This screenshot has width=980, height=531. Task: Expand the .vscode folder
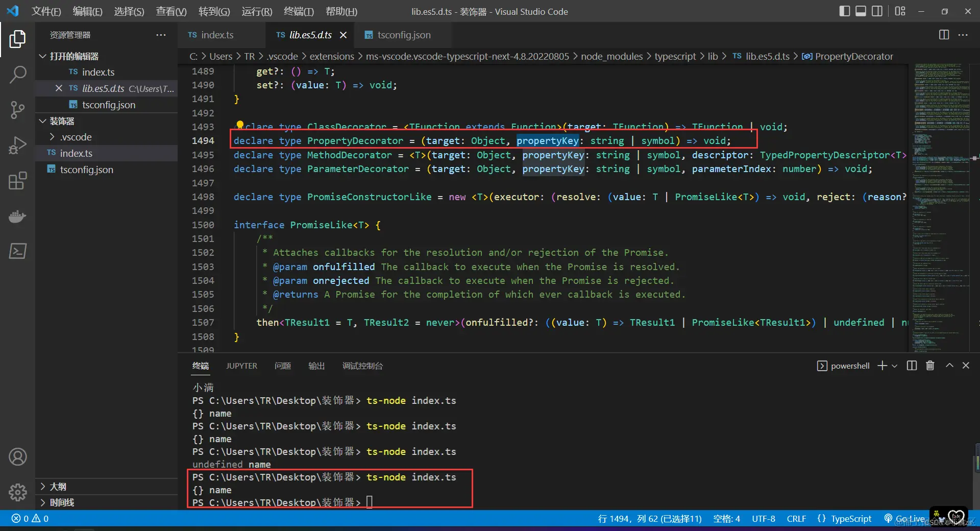pyautogui.click(x=106, y=137)
